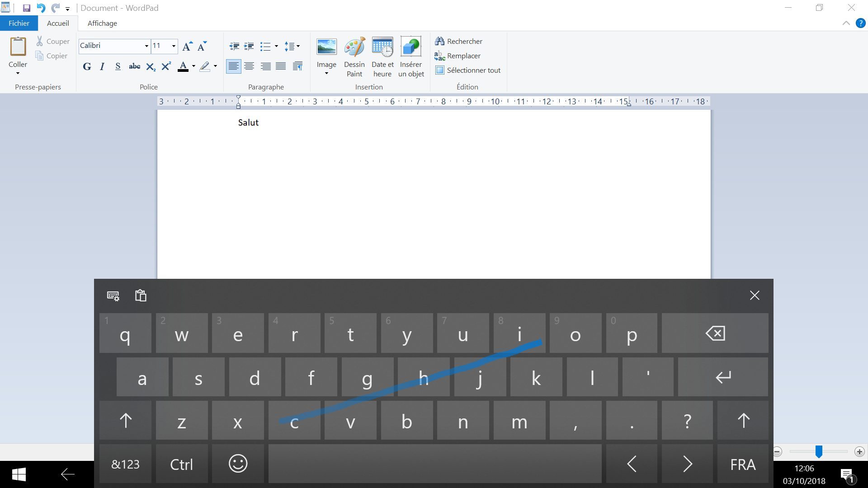This screenshot has width=868, height=488.
Task: Click the Coller paste icon
Action: (18, 47)
